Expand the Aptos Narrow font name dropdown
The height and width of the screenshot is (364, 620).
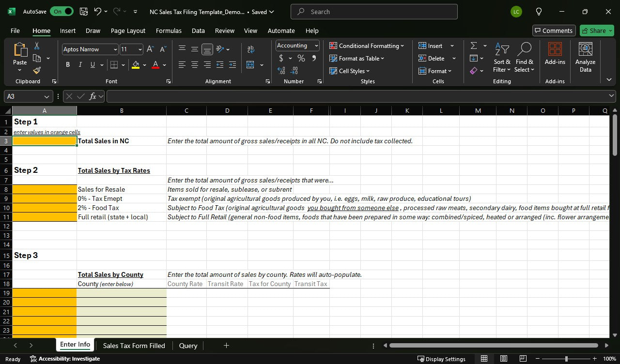(115, 49)
